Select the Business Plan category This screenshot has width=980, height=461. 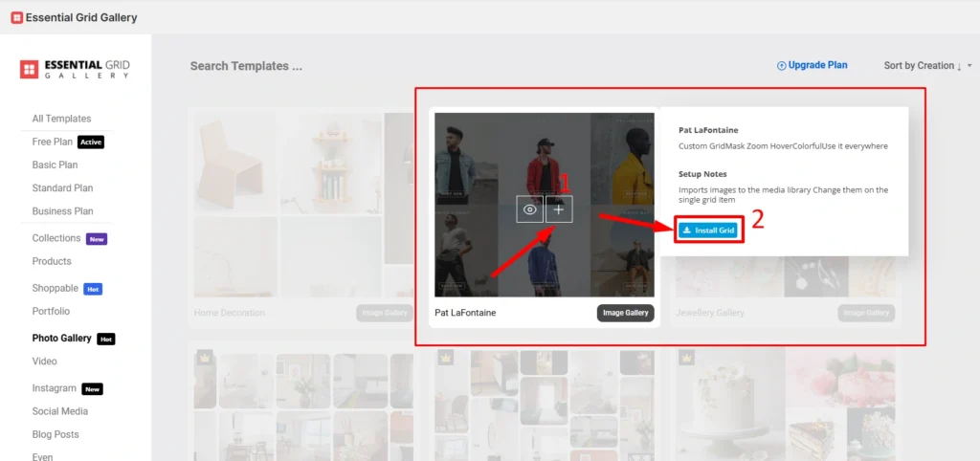point(62,211)
